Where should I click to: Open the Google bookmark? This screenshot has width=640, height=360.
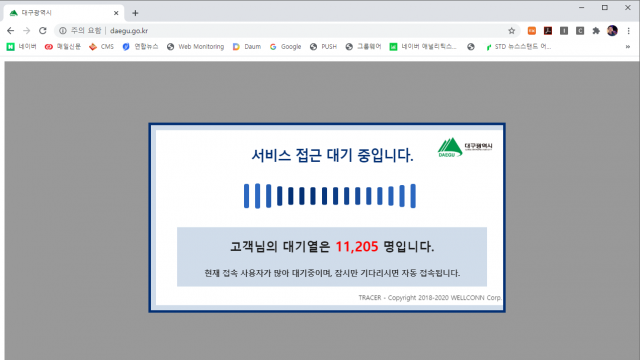click(285, 47)
